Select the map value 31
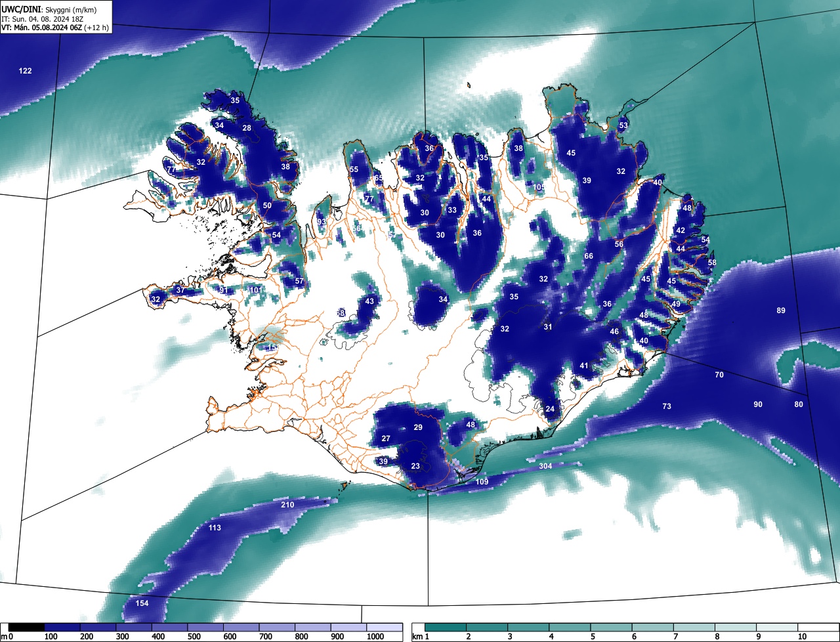Screen dimensions: 840x642 (x=548, y=327)
